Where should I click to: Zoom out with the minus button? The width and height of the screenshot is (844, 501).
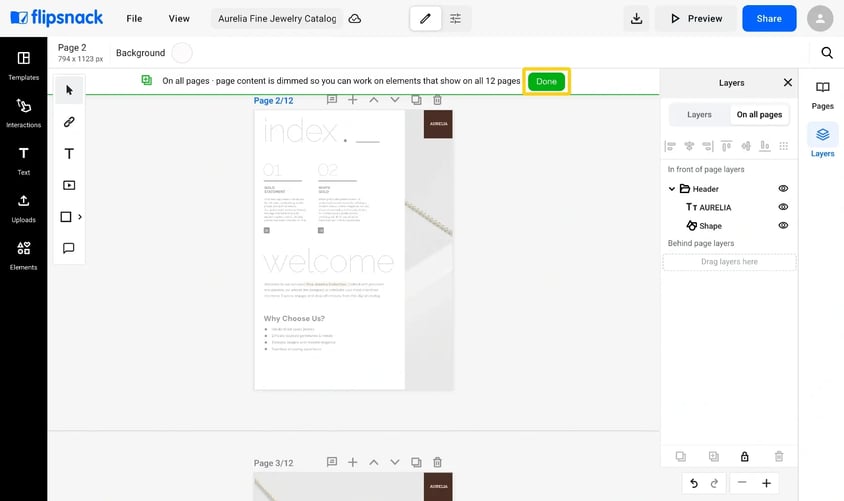(742, 483)
